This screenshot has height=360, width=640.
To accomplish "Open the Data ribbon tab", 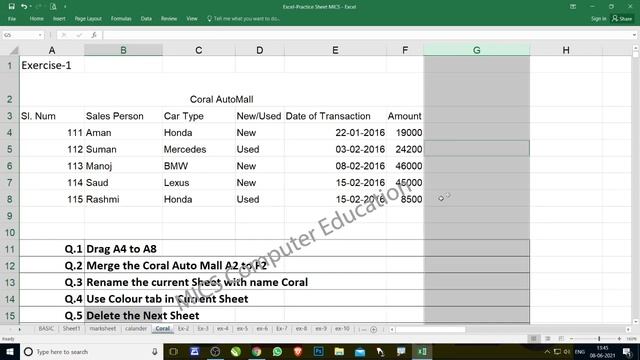I will coord(146,19).
